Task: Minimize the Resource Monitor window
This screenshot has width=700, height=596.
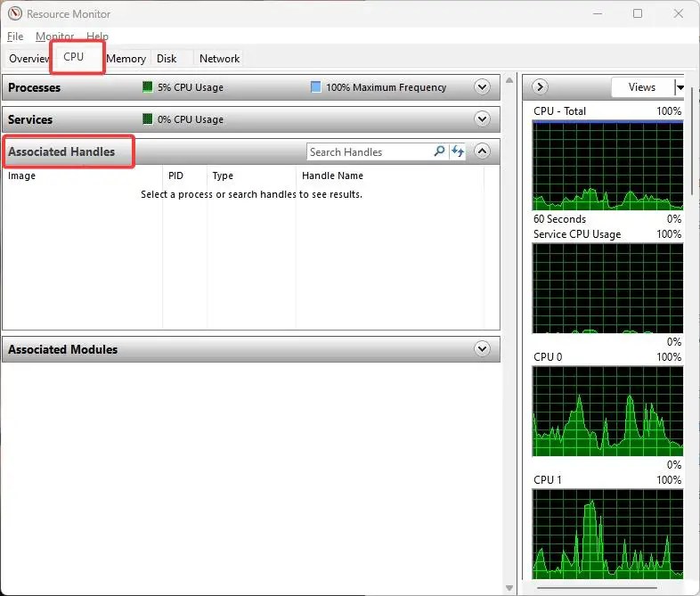Action: click(598, 13)
